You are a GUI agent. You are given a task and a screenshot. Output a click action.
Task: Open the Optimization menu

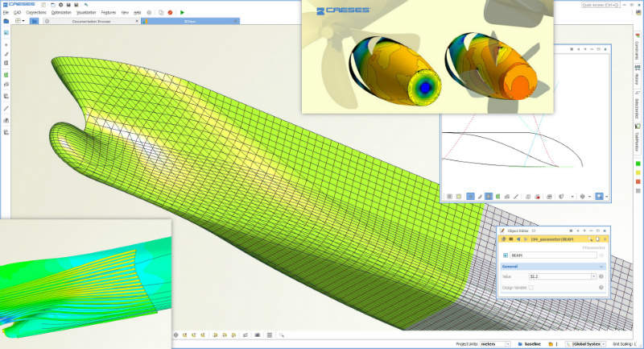pyautogui.click(x=61, y=13)
